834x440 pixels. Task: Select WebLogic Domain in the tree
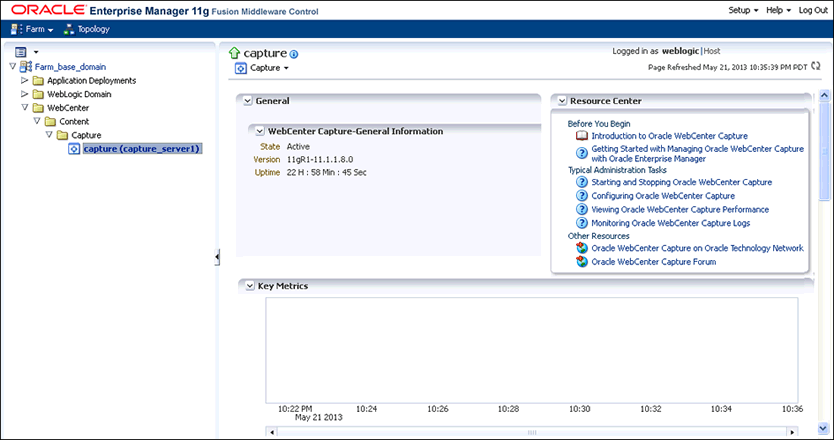pos(79,94)
